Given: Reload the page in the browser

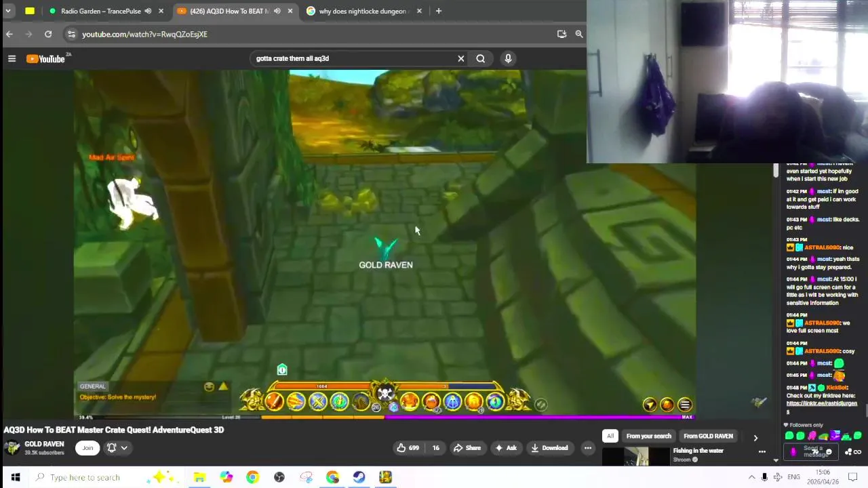Looking at the screenshot, I should 48,34.
